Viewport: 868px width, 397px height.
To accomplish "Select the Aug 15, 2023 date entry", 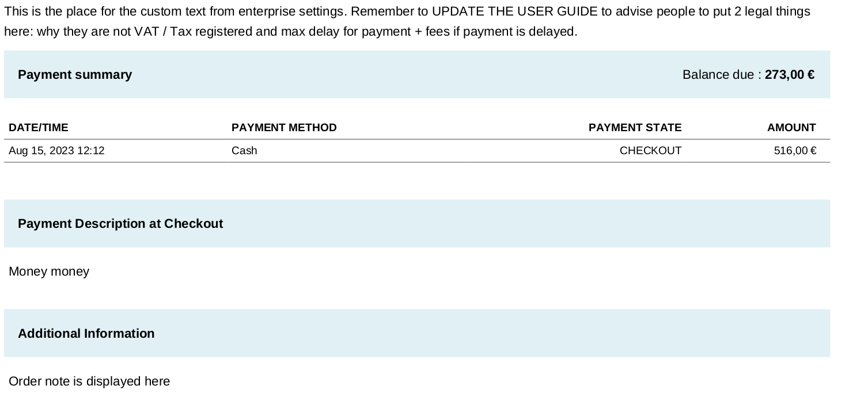I will pyautogui.click(x=56, y=150).
